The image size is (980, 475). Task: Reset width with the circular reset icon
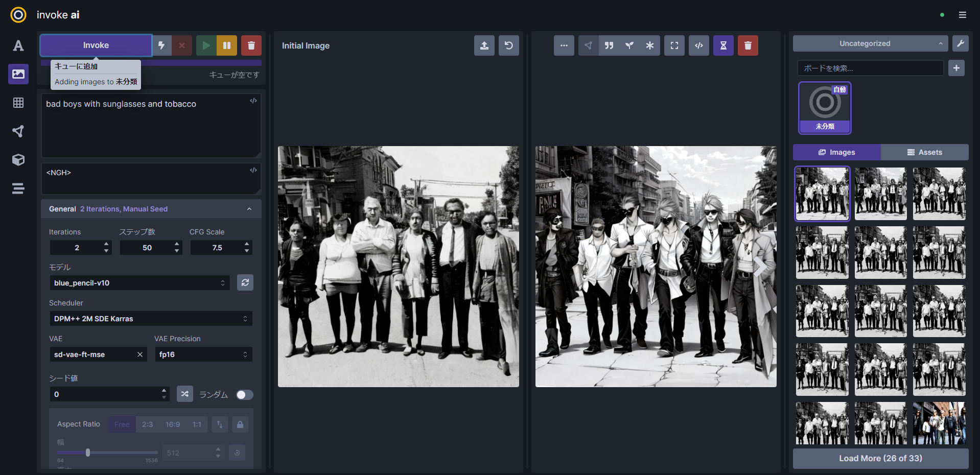click(x=237, y=453)
